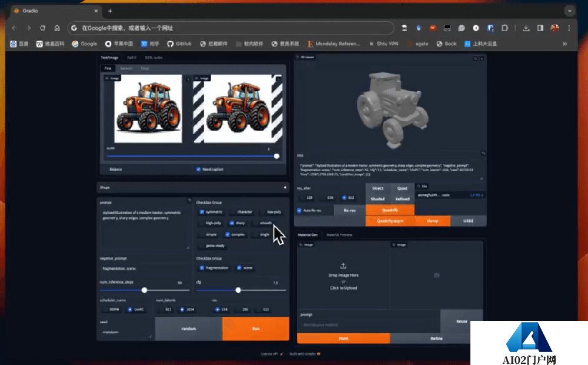This screenshot has width=588, height=365.
Task: Open Chrome three-dot menu
Action: [569, 28]
